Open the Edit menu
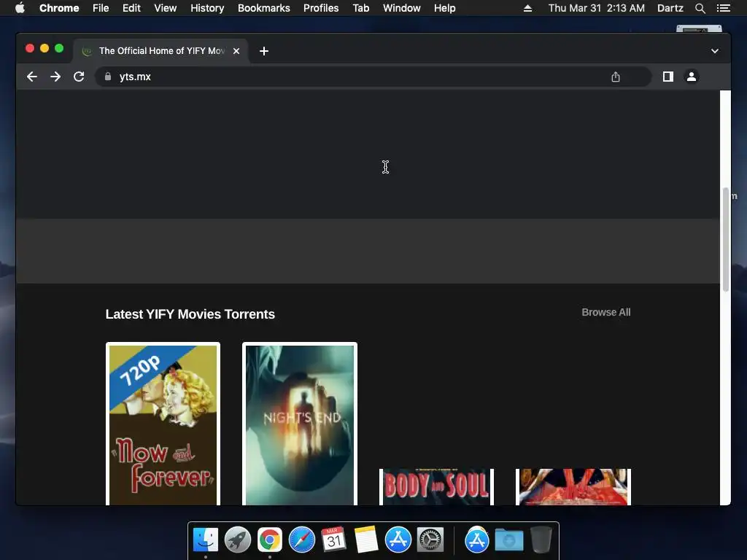 pyautogui.click(x=131, y=8)
